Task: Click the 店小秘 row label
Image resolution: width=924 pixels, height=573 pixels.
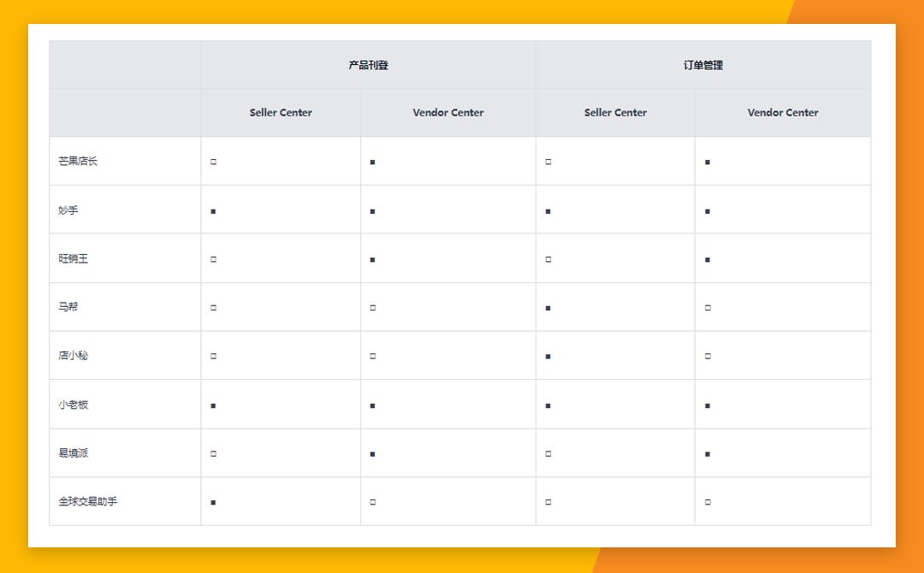Action: (x=73, y=355)
